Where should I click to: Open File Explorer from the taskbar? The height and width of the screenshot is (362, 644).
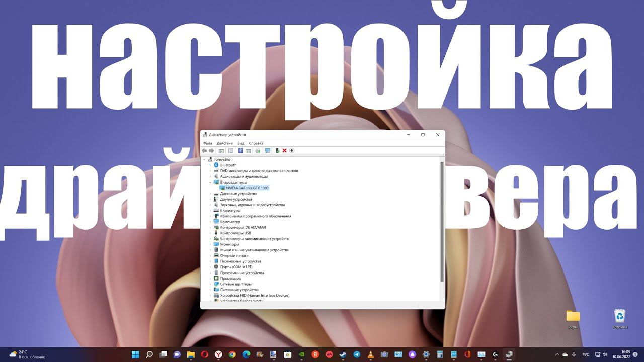tap(191, 354)
